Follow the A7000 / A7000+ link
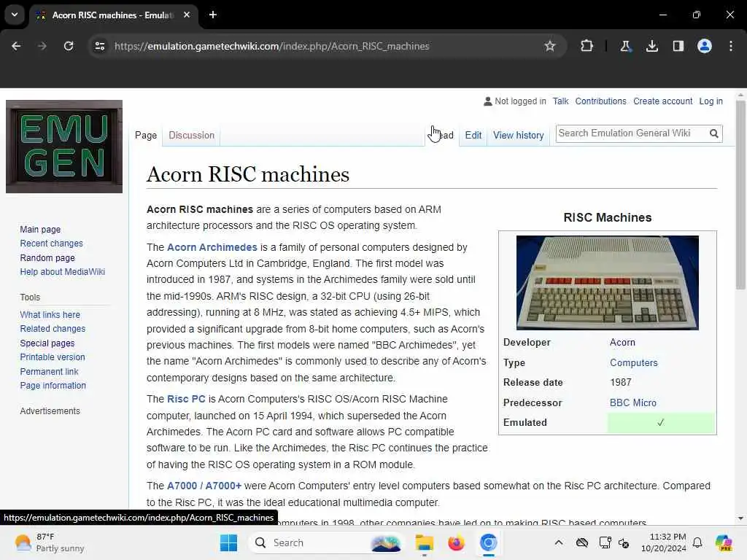Screen dimensions: 747x560 point(204,486)
